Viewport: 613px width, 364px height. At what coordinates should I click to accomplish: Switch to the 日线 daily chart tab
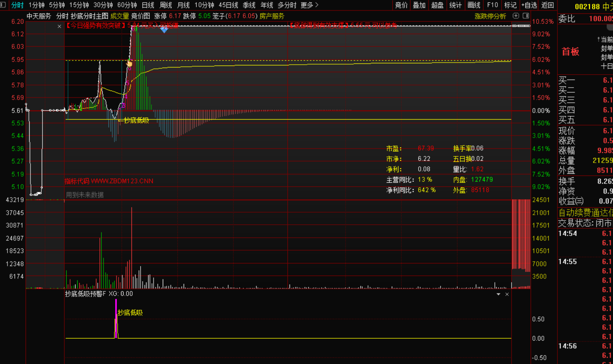tap(148, 5)
